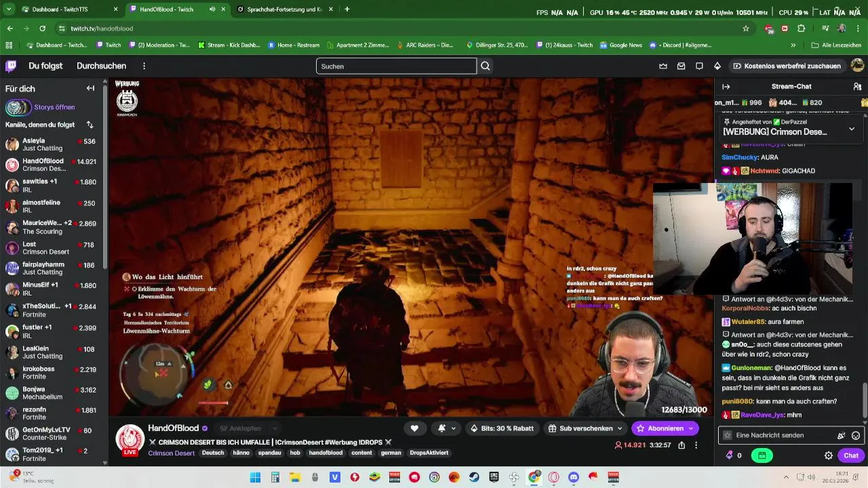Image resolution: width=868 pixels, height=488 pixels.
Task: Open Abonnieren dropdown arrow
Action: [691, 428]
